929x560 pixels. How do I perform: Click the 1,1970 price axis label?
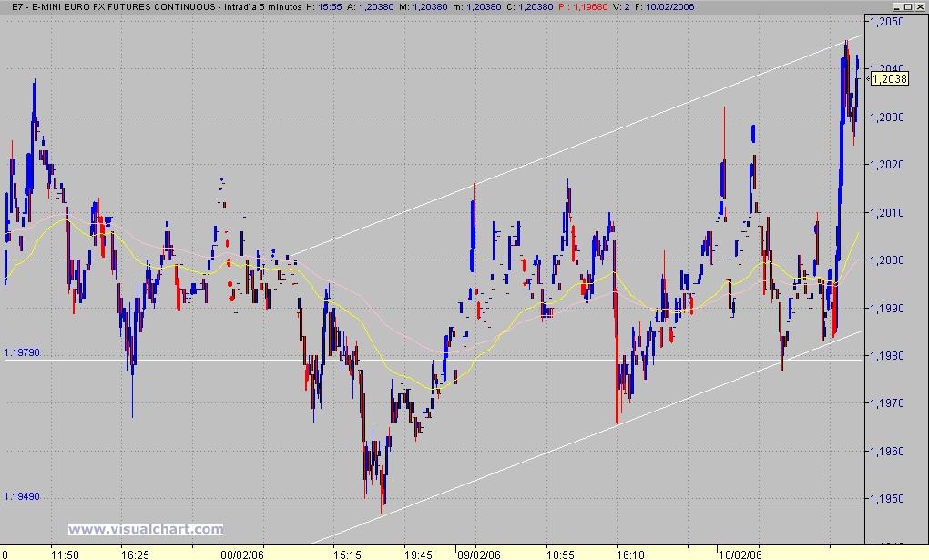pyautogui.click(x=887, y=403)
